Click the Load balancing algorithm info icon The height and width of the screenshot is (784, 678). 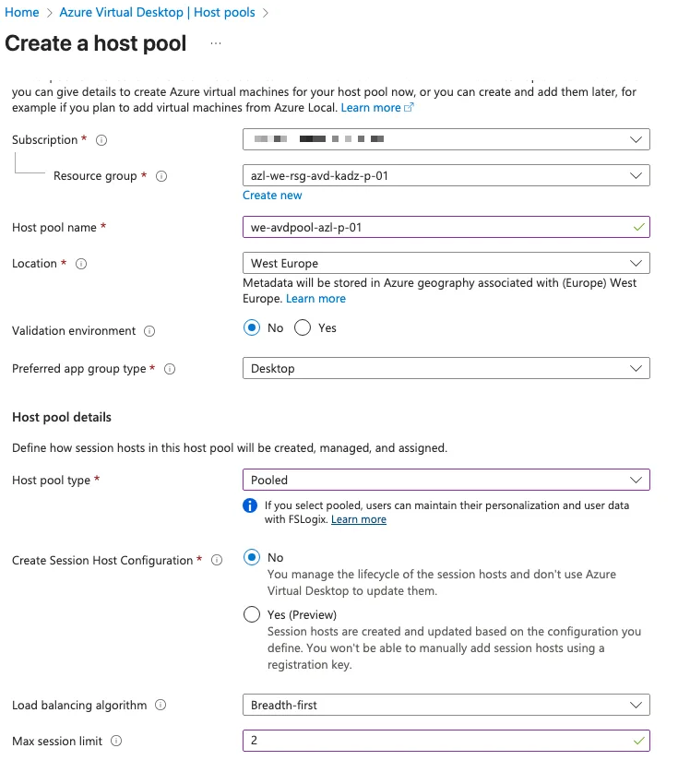(x=161, y=706)
